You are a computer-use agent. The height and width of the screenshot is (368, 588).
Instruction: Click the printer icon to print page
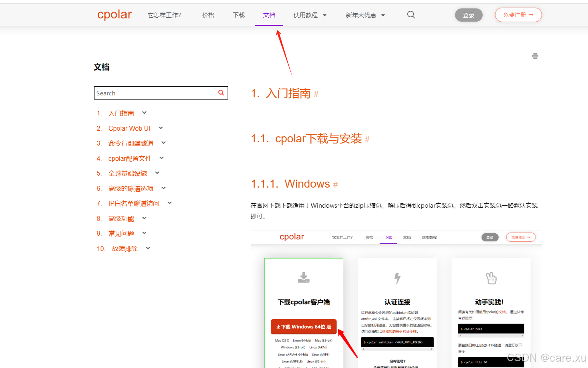point(535,56)
